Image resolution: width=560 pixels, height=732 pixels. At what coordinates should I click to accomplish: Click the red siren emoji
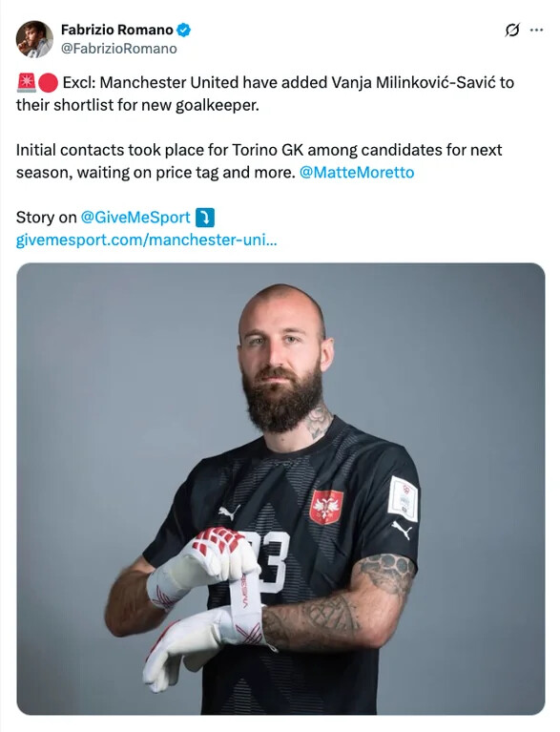pyautogui.click(x=26, y=83)
